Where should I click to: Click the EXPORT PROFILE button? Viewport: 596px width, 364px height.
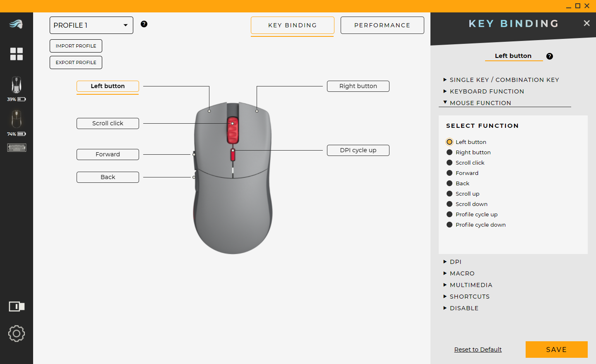(x=76, y=62)
